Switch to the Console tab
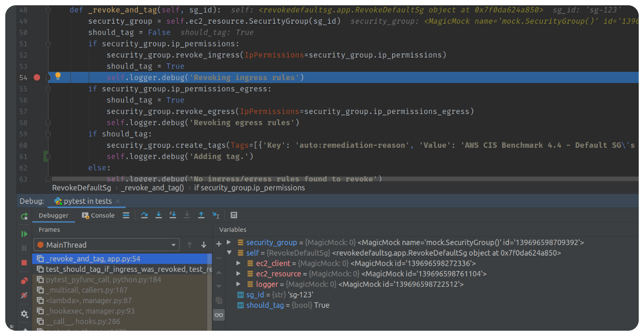The image size is (644, 336). pyautogui.click(x=98, y=215)
